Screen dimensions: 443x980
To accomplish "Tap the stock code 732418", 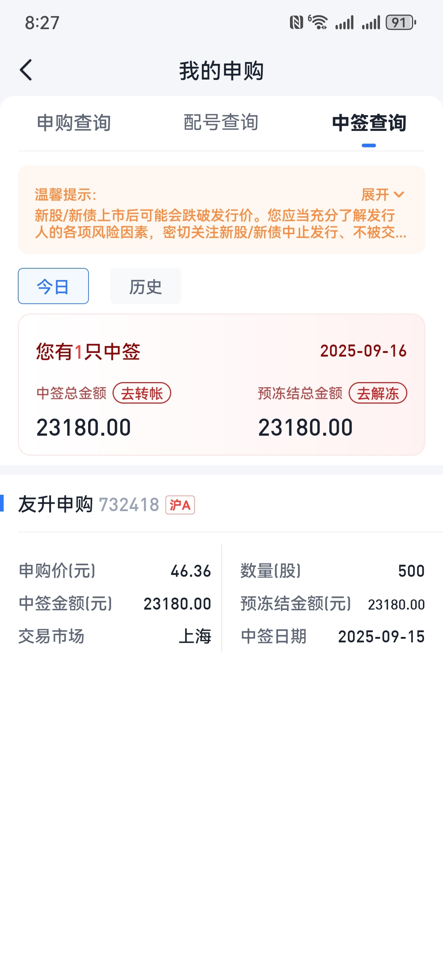I will (129, 505).
